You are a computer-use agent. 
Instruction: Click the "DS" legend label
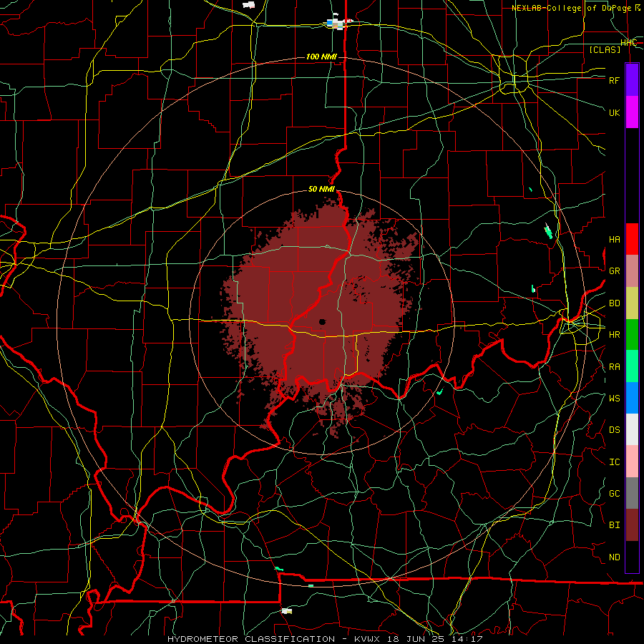coord(615,430)
